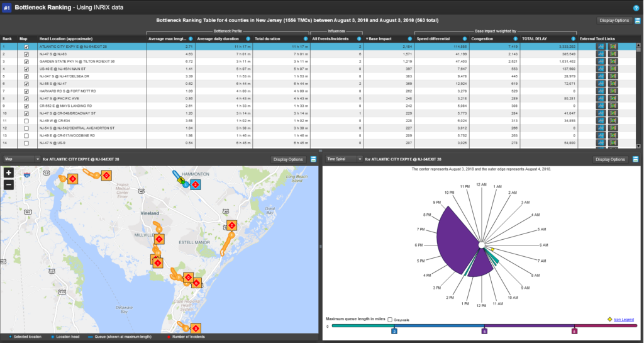Save the bottleneck ranking table

click(638, 21)
